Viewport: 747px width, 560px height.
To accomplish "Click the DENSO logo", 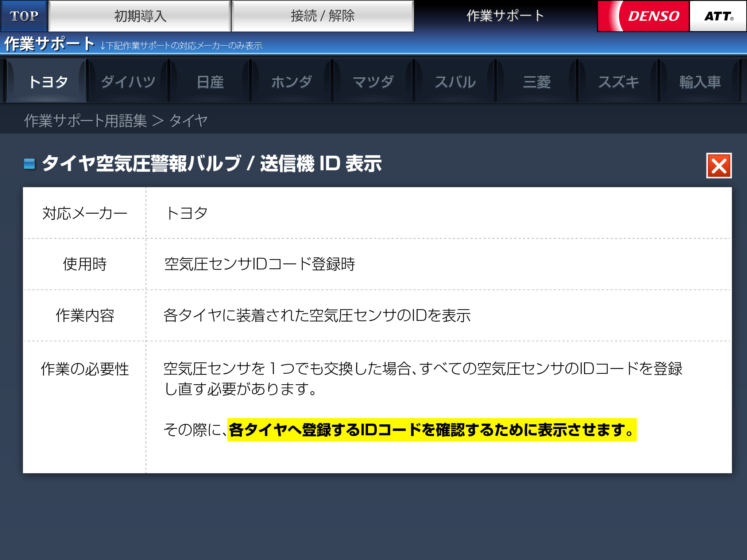I will pyautogui.click(x=644, y=16).
